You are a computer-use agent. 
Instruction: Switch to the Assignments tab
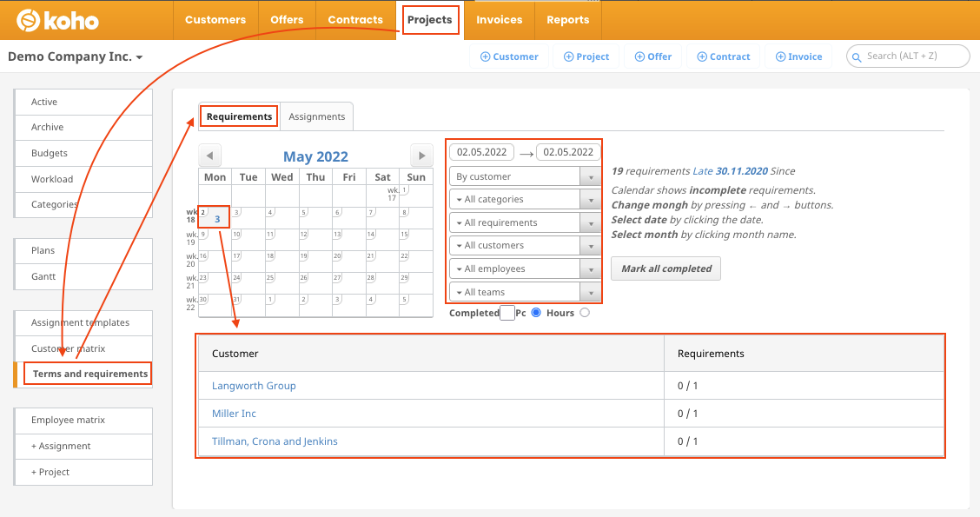317,116
